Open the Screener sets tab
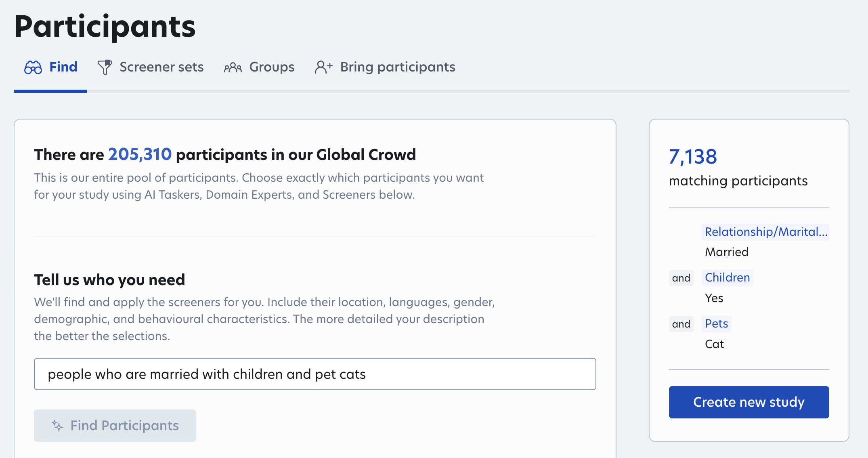 point(161,67)
